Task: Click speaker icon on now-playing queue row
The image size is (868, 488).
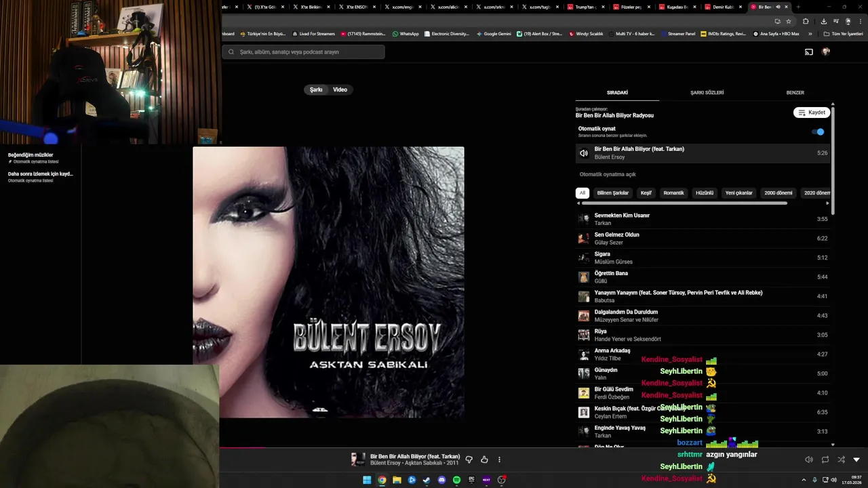Action: (583, 153)
